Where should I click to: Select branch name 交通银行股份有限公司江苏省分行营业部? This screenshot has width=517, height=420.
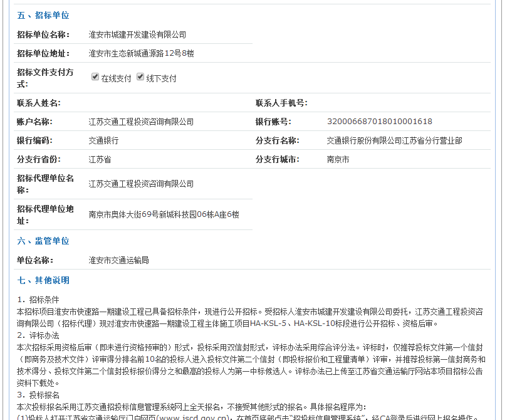(x=394, y=141)
